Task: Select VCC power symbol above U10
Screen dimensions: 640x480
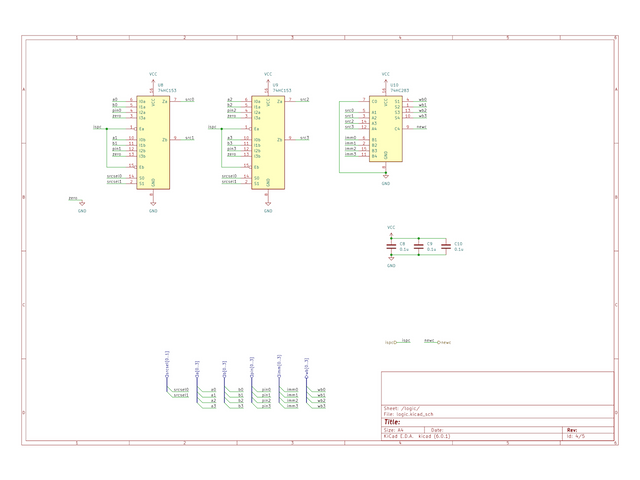Action: 385,77
